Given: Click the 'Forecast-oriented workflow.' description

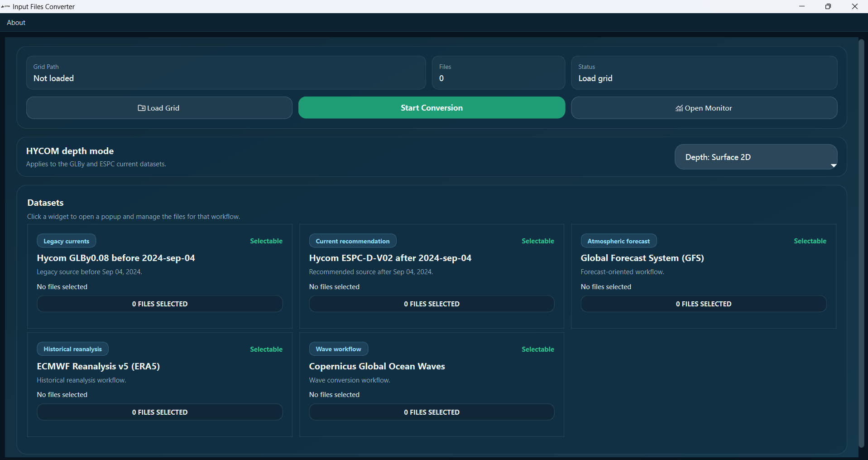Looking at the screenshot, I should point(622,272).
